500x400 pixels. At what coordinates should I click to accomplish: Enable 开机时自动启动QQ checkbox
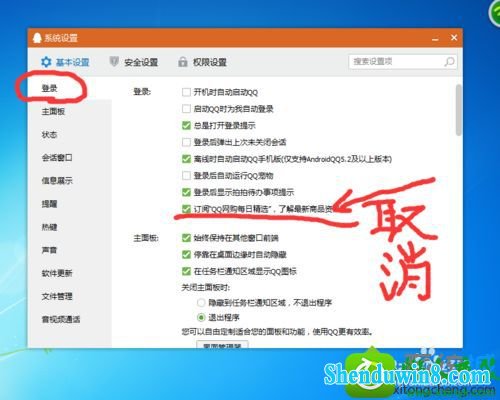[x=186, y=92]
